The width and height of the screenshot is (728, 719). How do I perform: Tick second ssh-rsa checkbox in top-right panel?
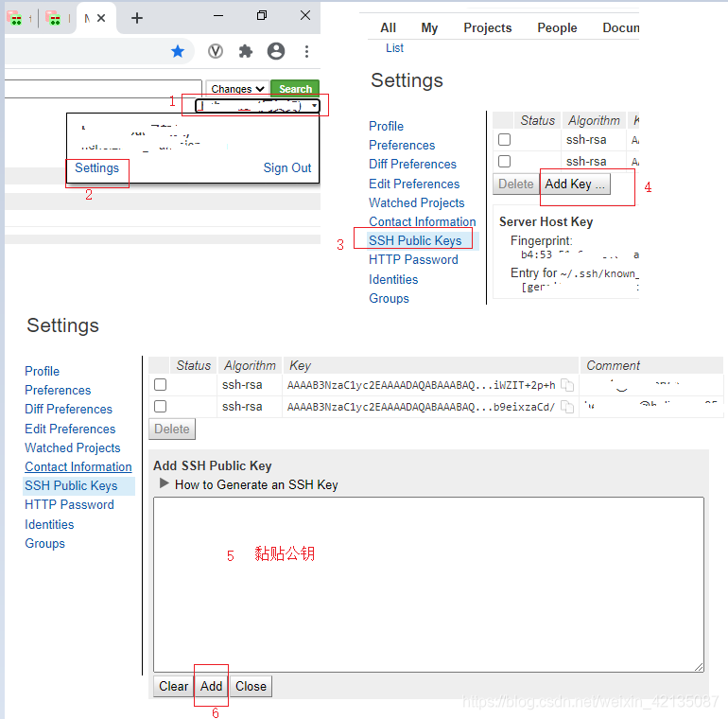(x=504, y=161)
